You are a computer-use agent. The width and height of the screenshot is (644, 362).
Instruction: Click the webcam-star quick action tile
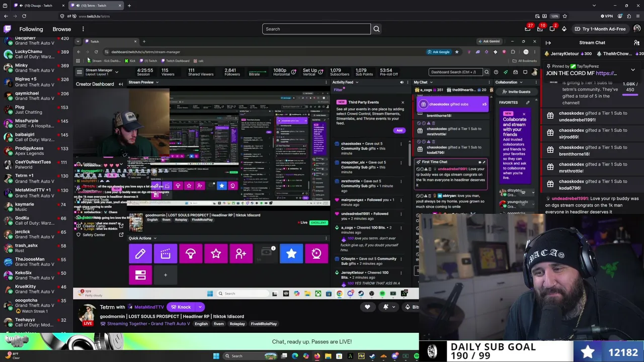pyautogui.click(x=316, y=254)
